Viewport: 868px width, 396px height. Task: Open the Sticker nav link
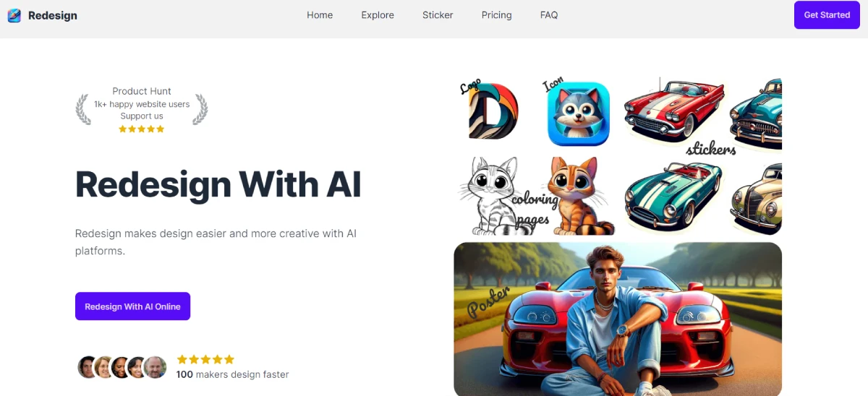[438, 15]
